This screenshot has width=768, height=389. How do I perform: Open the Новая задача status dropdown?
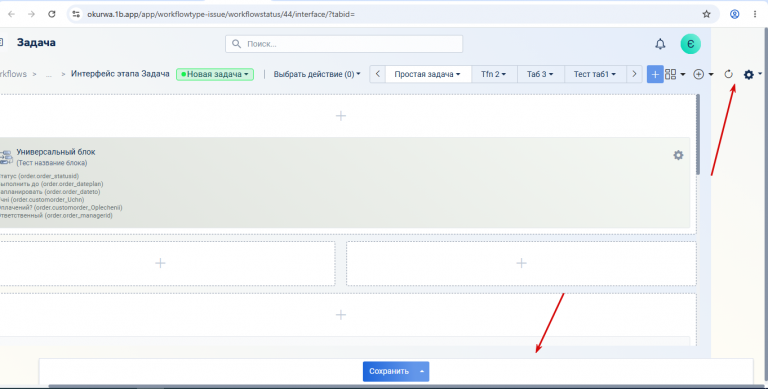(x=215, y=74)
